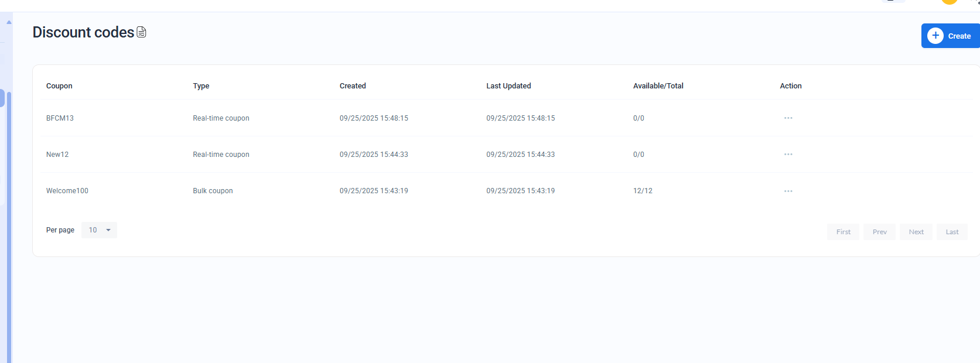Go to the Next page

(x=916, y=232)
